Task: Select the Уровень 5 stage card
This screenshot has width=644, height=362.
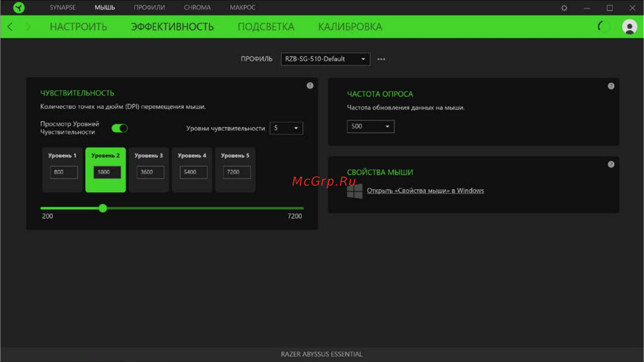Action: click(235, 170)
